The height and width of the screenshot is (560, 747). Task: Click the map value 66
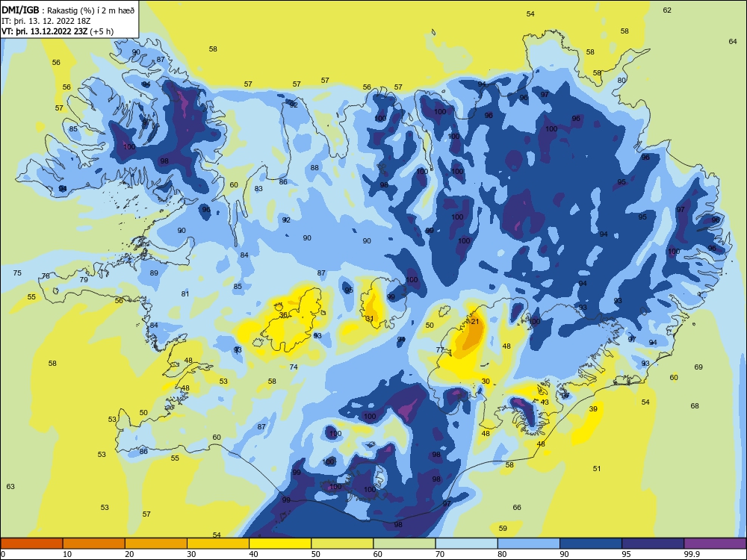[517, 508]
